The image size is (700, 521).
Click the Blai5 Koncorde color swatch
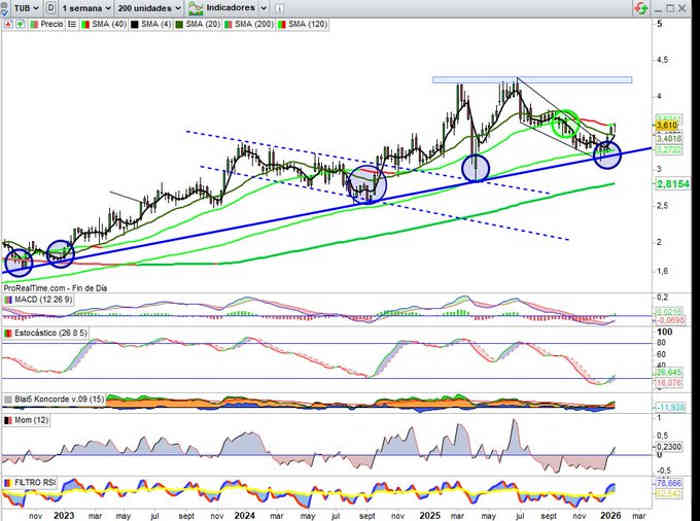(x=8, y=399)
